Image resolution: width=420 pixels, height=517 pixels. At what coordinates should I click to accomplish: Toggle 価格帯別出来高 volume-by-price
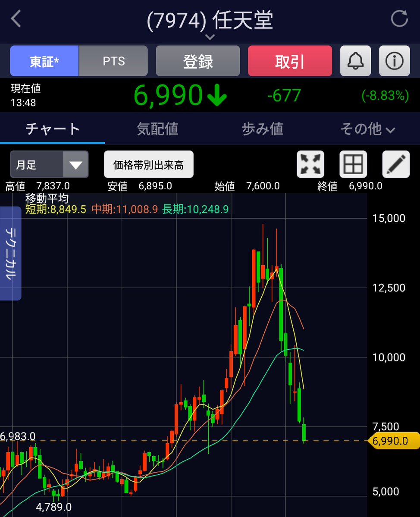pos(148,164)
